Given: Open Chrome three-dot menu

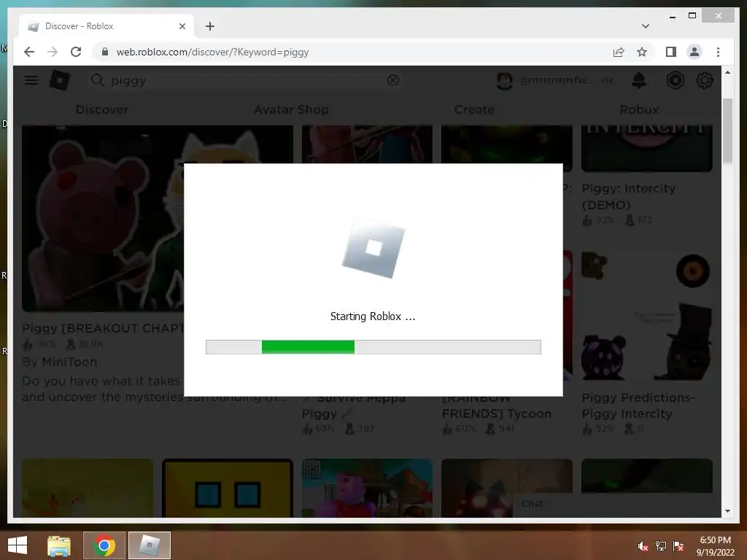Looking at the screenshot, I should click(718, 52).
